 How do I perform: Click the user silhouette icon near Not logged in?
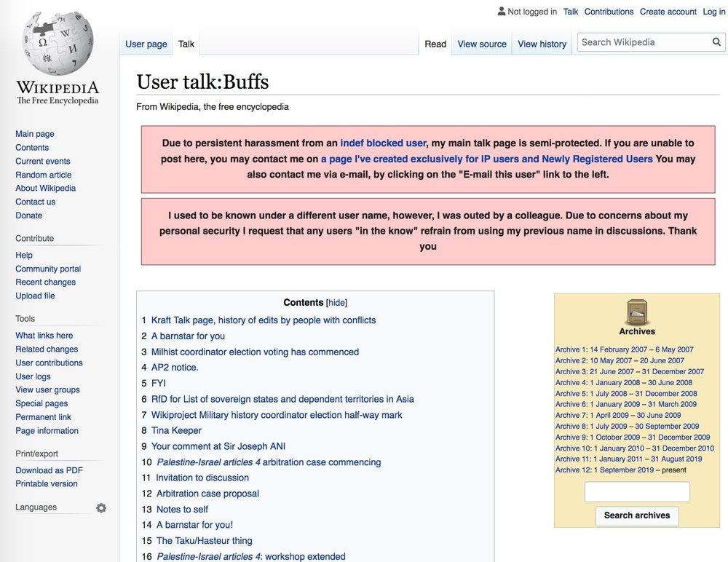[x=501, y=11]
